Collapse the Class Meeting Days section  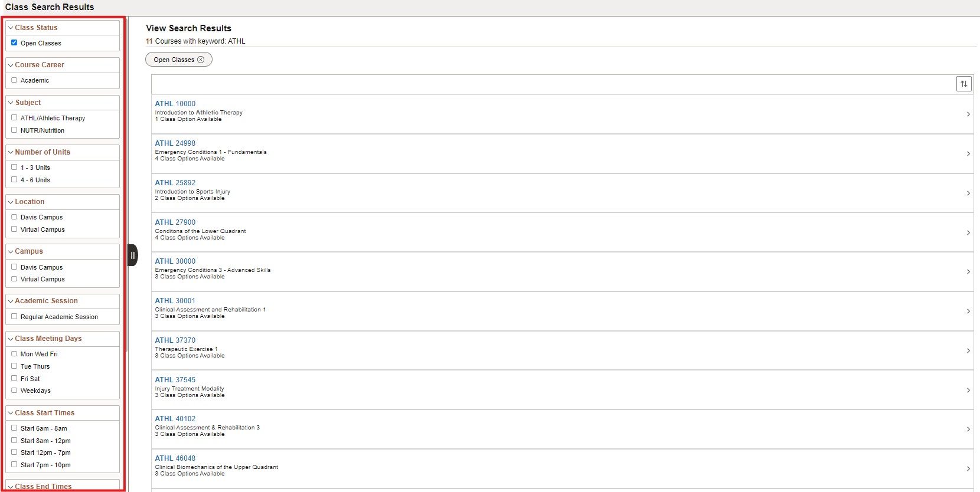tap(11, 339)
